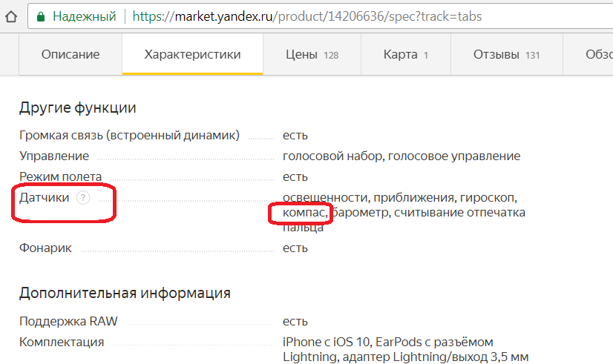Open the Цены 128 tab

pos(312,54)
